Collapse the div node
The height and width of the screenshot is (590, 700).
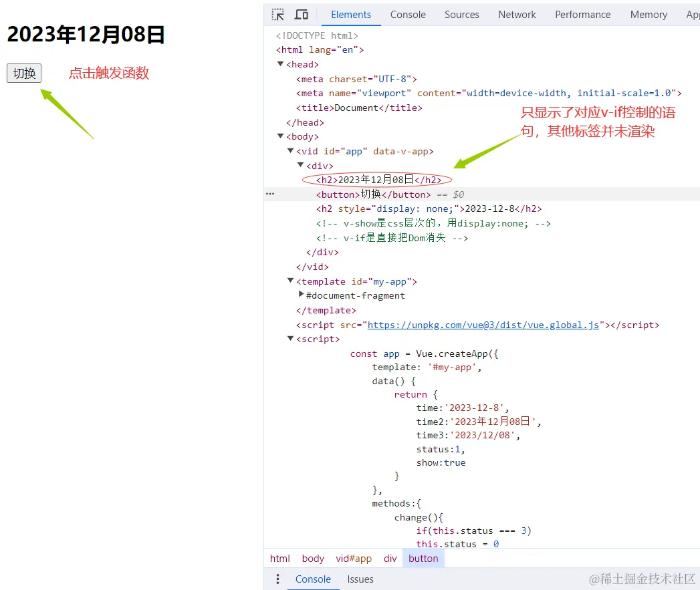coord(300,165)
